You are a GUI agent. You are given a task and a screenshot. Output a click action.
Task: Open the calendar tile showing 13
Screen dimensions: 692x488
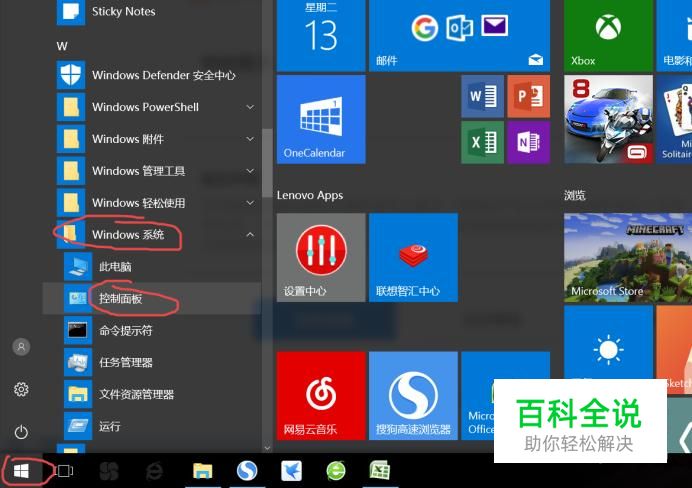pyautogui.click(x=321, y=35)
